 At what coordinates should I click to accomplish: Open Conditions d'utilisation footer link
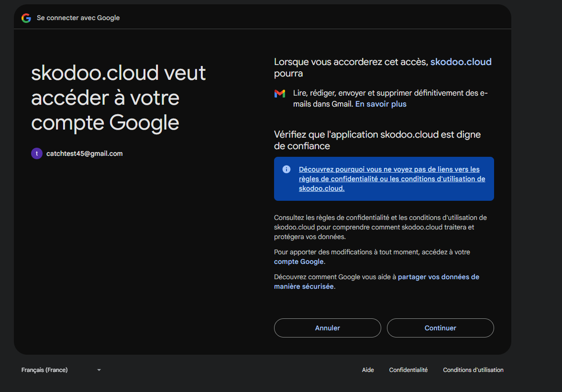coord(473,370)
